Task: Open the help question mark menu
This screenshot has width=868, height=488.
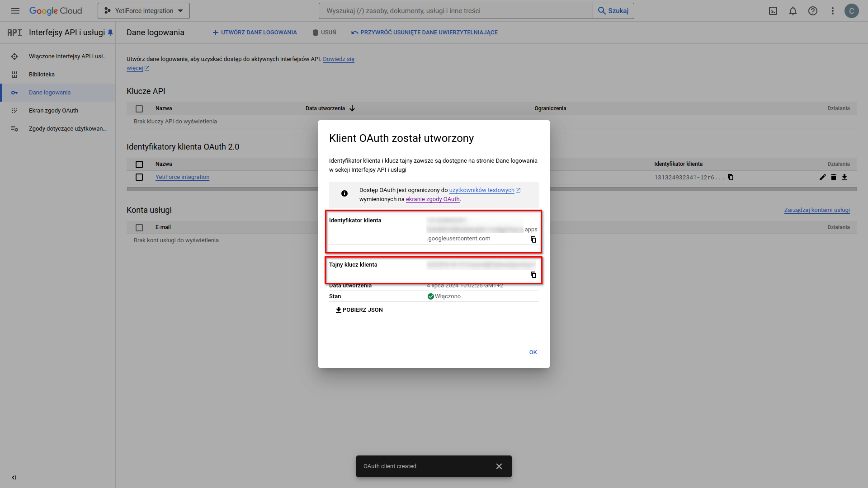Action: point(813,11)
